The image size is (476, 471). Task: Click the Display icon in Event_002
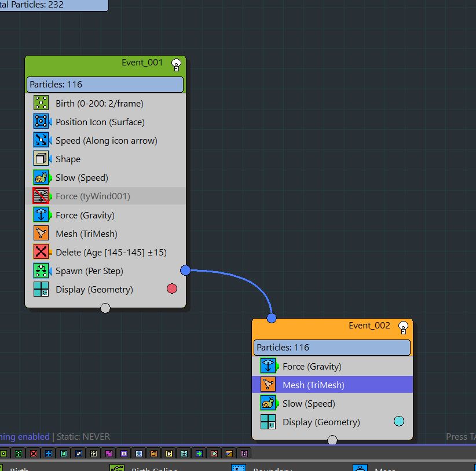tap(268, 422)
